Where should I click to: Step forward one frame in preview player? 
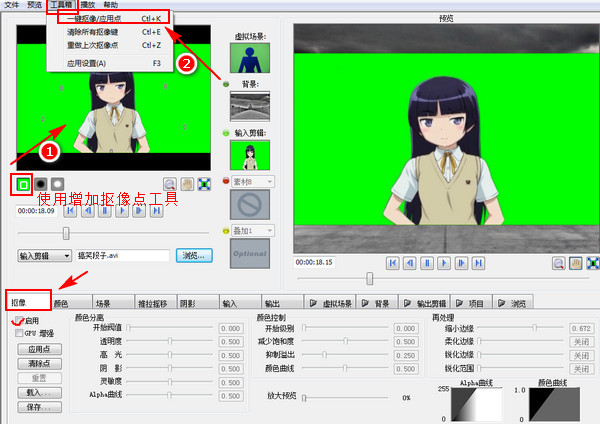[x=461, y=263]
